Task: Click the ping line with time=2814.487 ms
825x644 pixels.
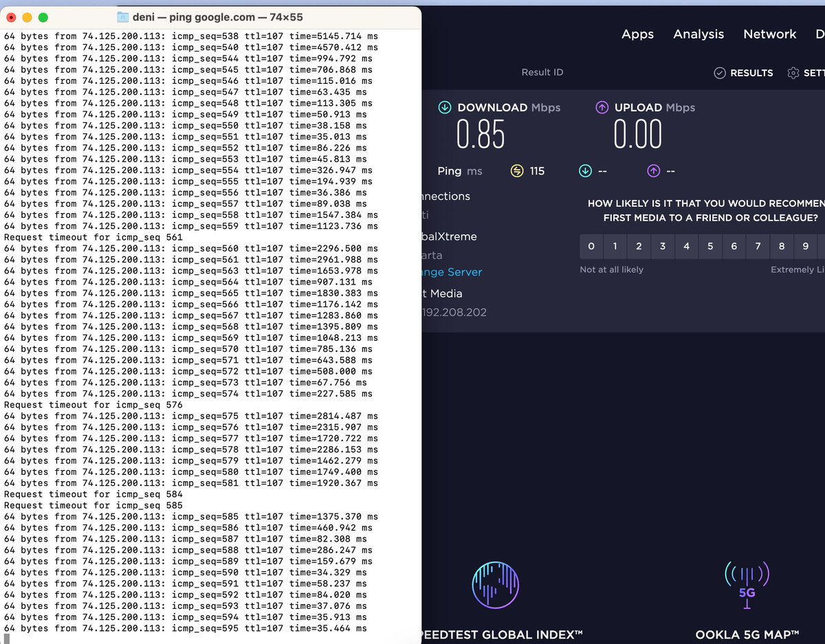Action: (191, 416)
